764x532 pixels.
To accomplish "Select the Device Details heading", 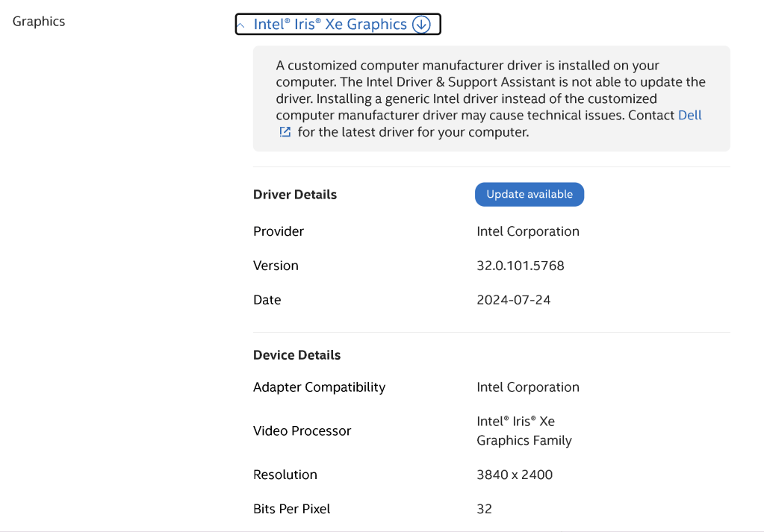I will pos(296,355).
